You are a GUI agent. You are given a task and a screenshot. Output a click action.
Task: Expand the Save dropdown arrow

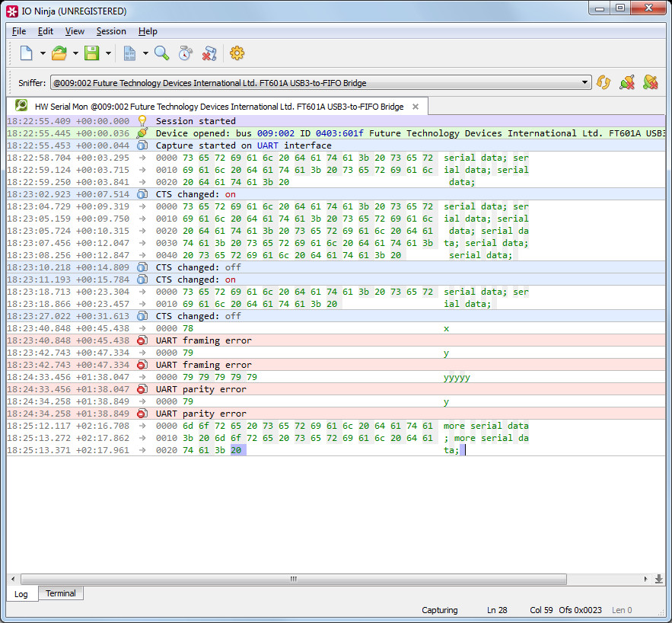tap(108, 53)
